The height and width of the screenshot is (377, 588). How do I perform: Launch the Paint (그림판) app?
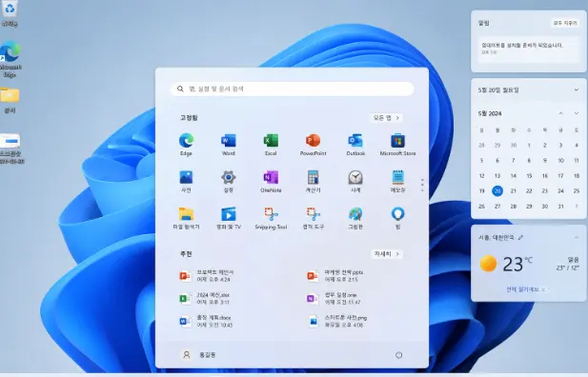[355, 218]
